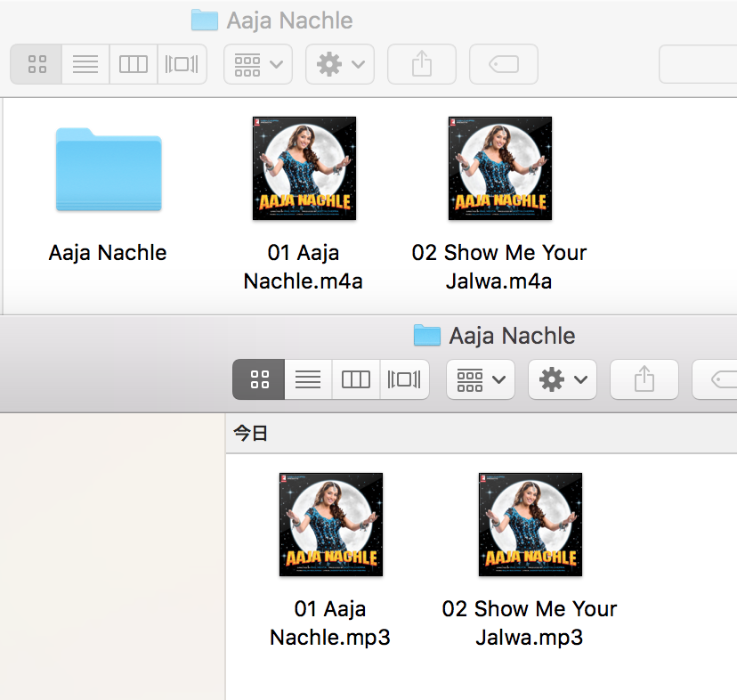Select Cover Flow view in bottom window
Screen dimensions: 737x700
coord(404,380)
